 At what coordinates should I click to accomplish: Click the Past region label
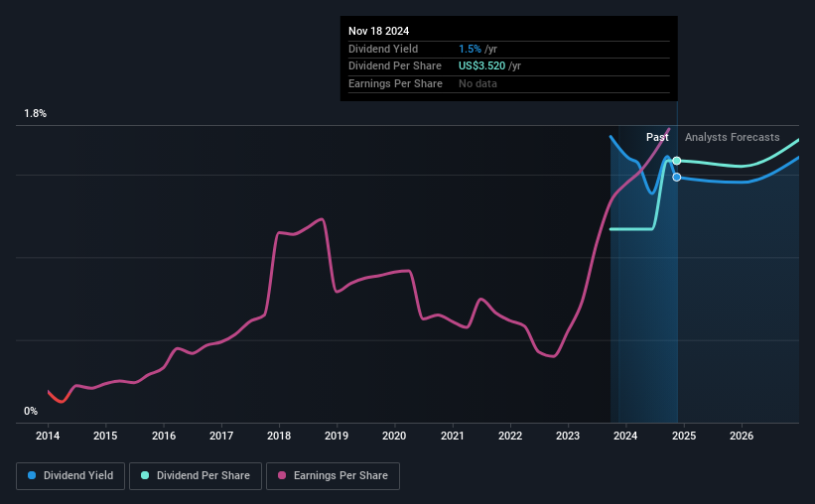(657, 137)
